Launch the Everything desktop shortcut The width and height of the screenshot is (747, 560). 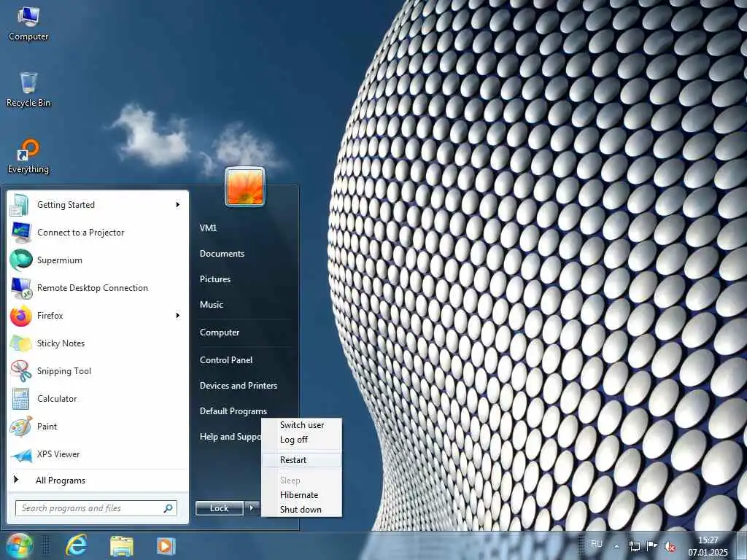coord(28,156)
